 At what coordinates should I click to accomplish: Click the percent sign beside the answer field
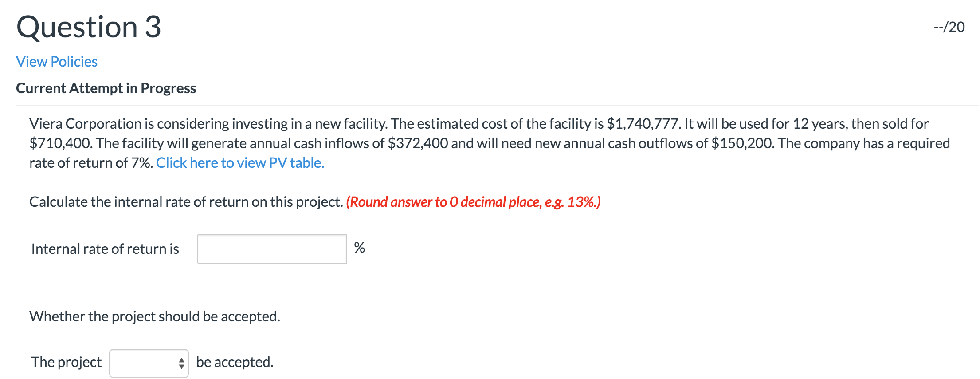click(359, 248)
